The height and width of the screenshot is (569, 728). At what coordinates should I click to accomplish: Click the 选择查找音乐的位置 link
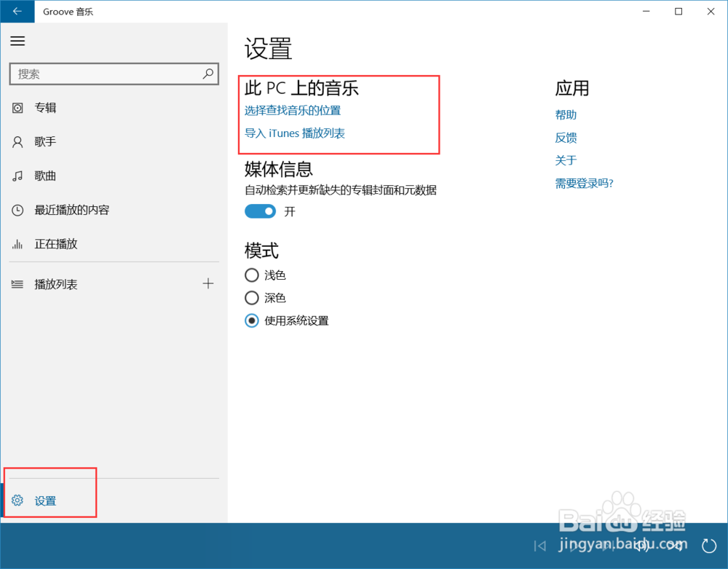[293, 111]
